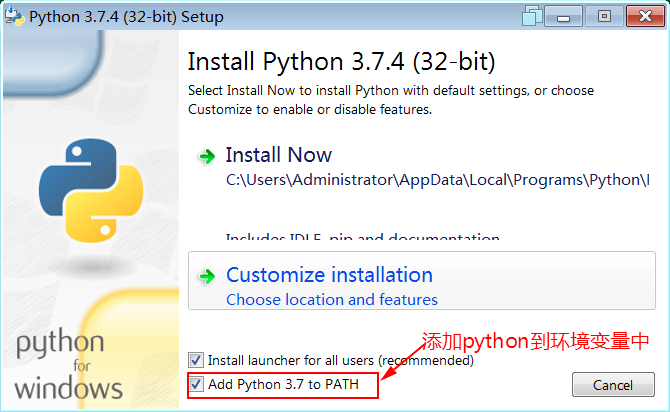Viewport: 670px width, 412px height.
Task: Click the installer icon in the title bar
Action: pyautogui.click(x=14, y=17)
